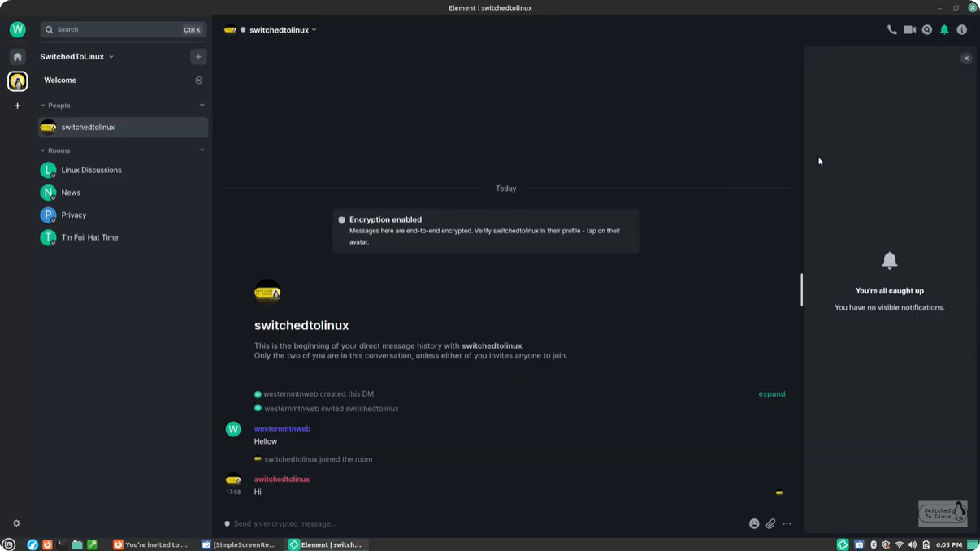Open large switchedtolinux avatar in intro

(267, 292)
